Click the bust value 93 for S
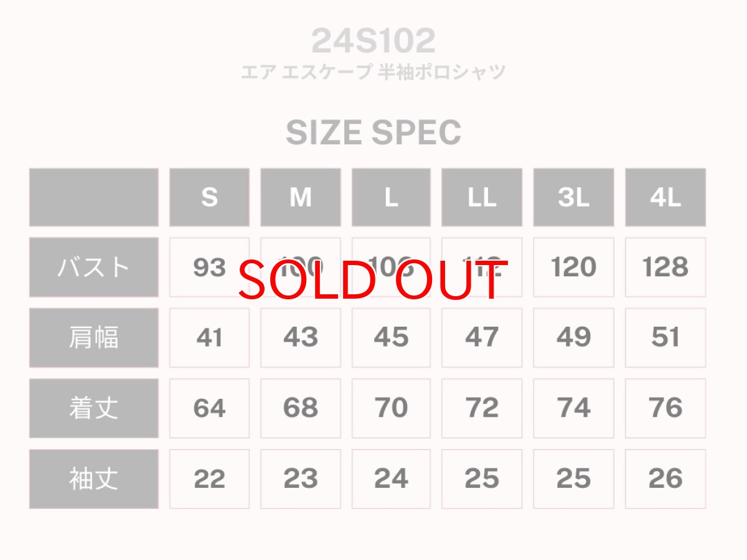 tap(209, 268)
